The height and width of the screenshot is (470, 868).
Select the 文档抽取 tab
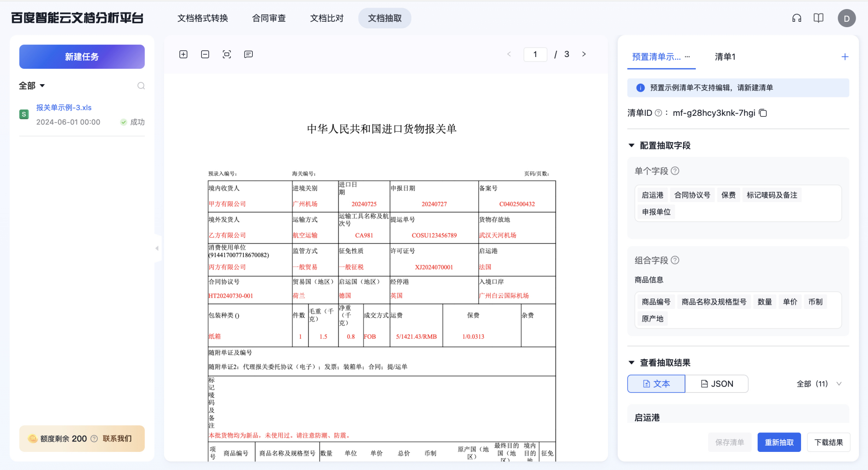coord(385,18)
